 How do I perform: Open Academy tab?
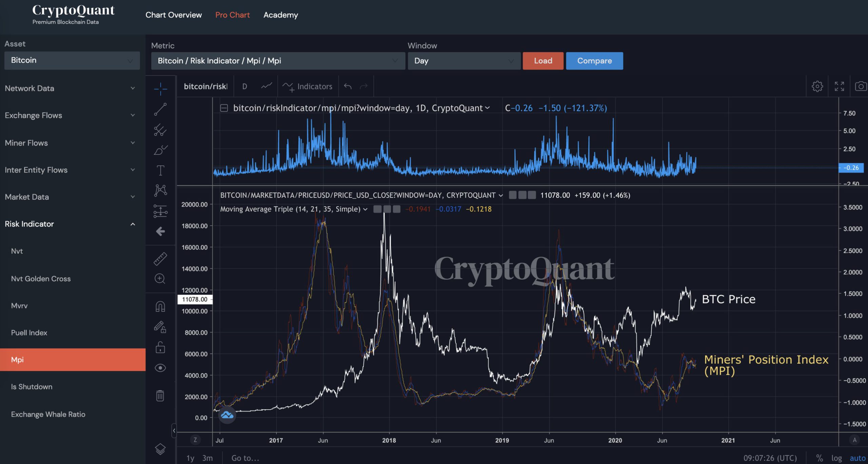[281, 15]
